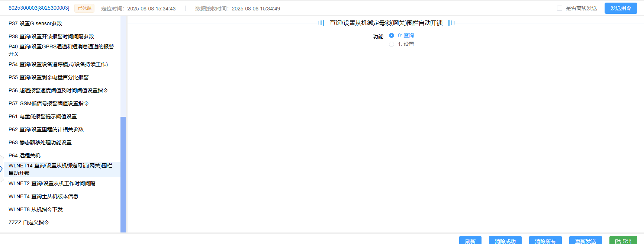Open ZZZZ-自定义指令 custom command

[29, 222]
